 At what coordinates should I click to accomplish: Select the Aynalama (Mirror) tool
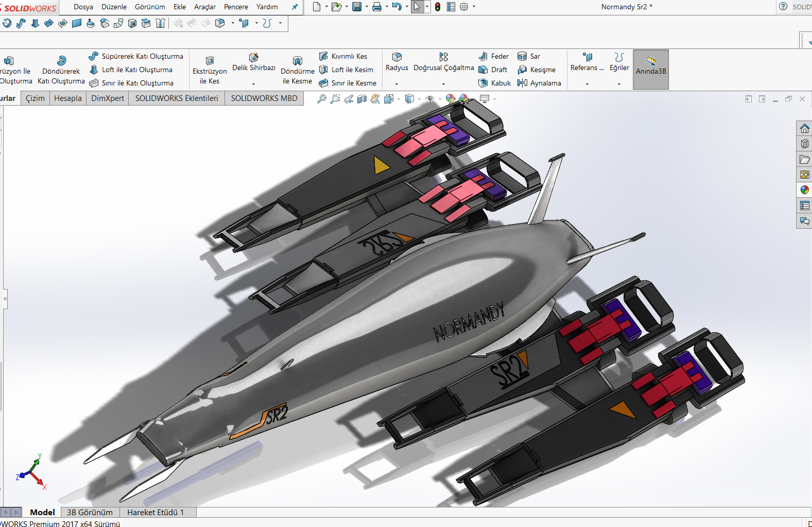coord(539,83)
